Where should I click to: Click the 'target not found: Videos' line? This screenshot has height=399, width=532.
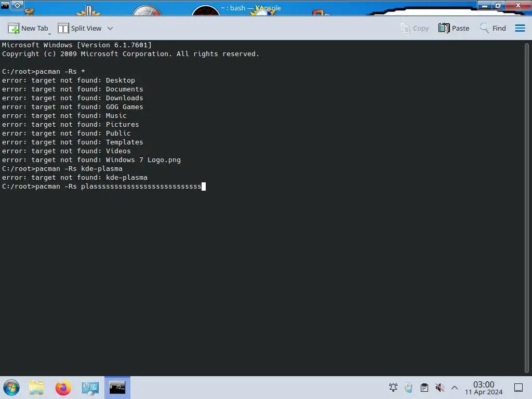click(66, 151)
